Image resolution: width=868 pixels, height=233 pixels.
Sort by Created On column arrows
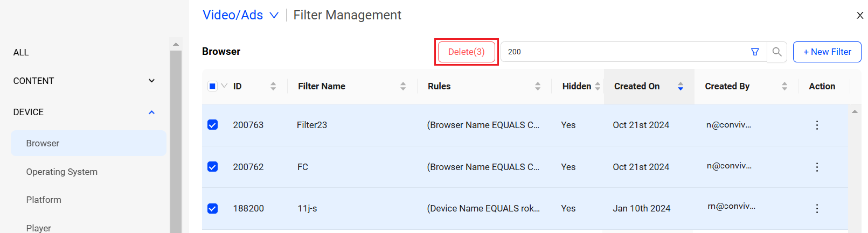coord(680,86)
